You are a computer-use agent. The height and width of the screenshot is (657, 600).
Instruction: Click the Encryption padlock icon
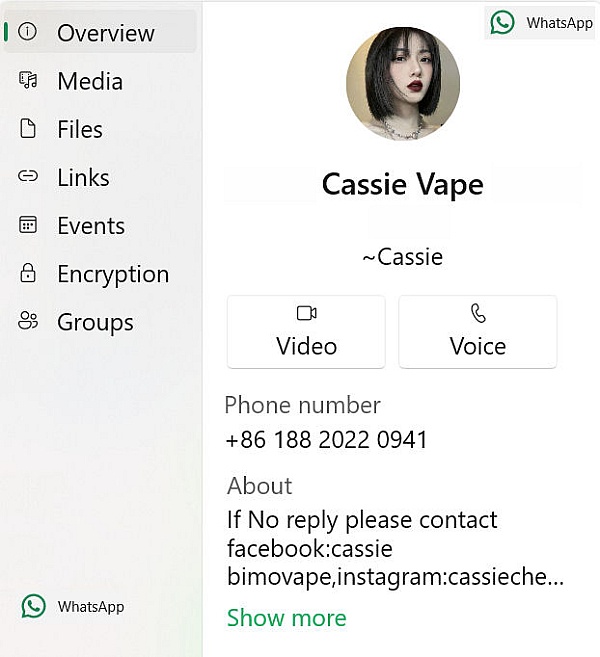[28, 273]
